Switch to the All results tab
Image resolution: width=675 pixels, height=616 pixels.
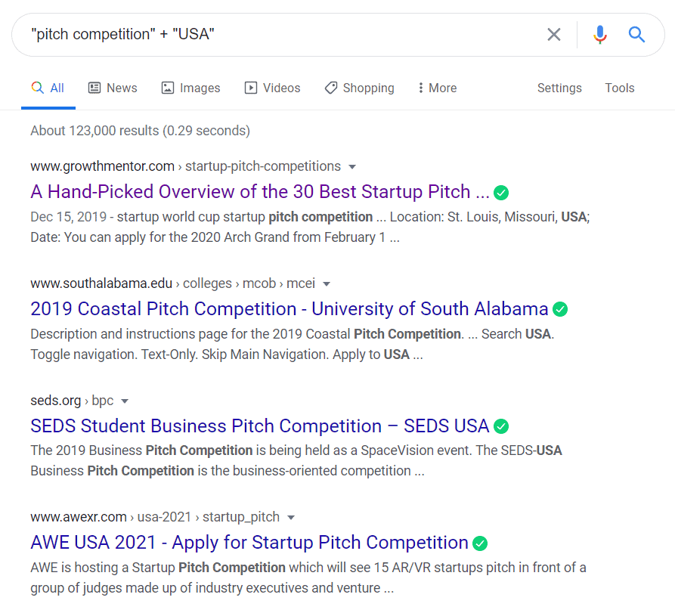pos(48,88)
